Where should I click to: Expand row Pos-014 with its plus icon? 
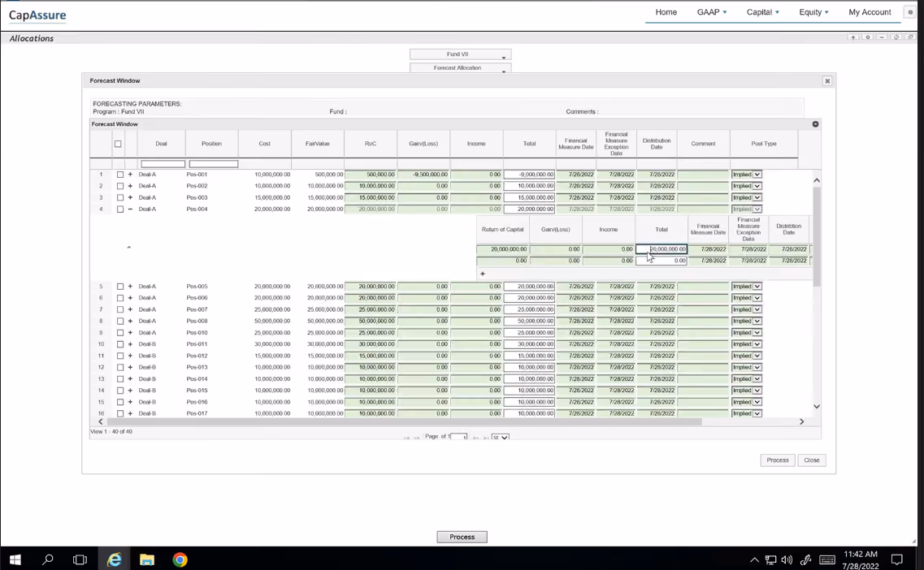pyautogui.click(x=130, y=378)
